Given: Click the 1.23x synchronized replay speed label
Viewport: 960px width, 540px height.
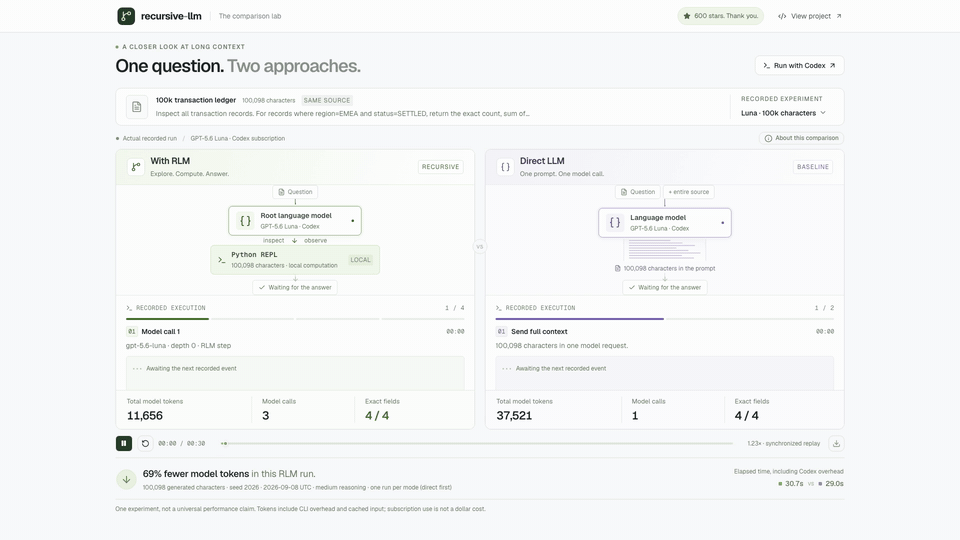Looking at the screenshot, I should (783, 443).
